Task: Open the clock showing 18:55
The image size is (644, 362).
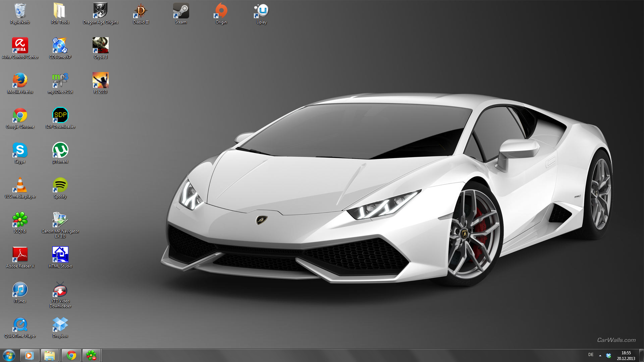Action: coord(626,355)
